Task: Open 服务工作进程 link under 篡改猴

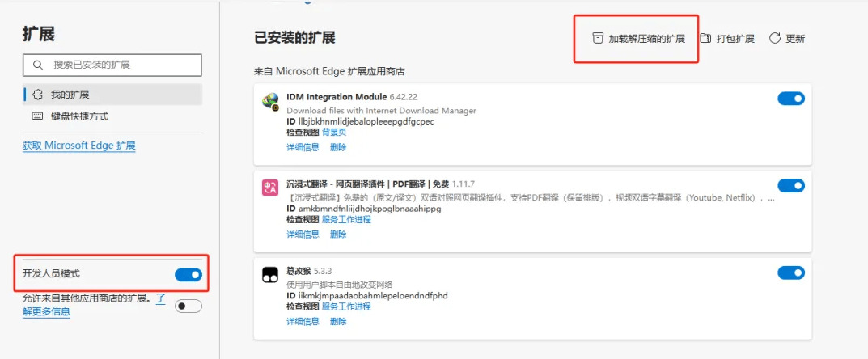Action: (346, 306)
